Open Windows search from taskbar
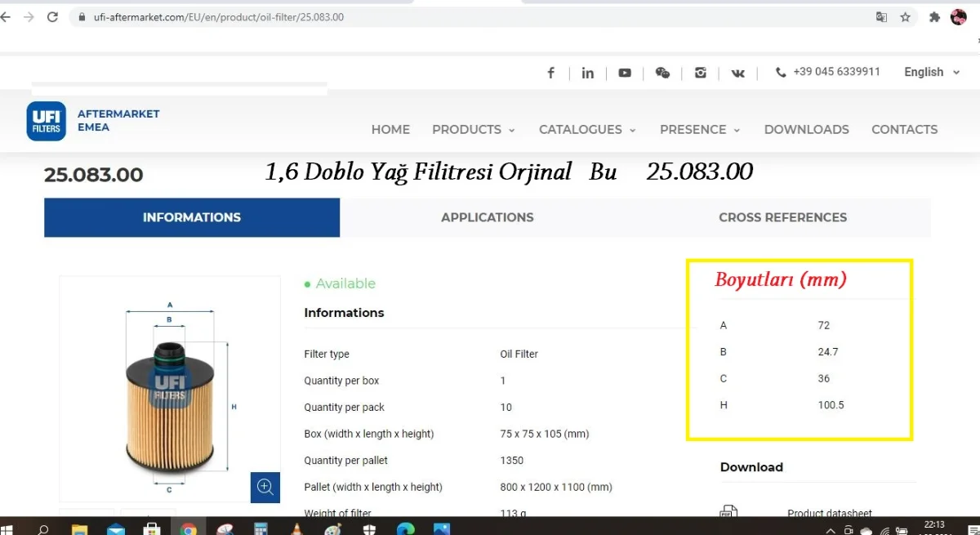The width and height of the screenshot is (980, 535). (43, 529)
